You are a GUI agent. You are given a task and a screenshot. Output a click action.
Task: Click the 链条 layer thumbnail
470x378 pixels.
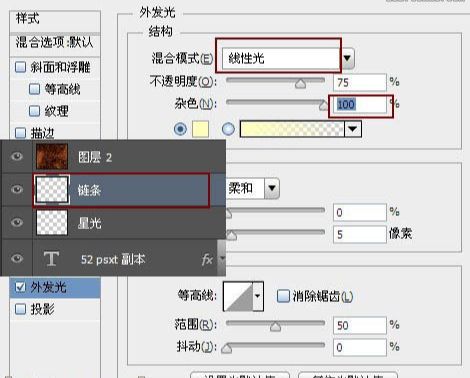[52, 189]
